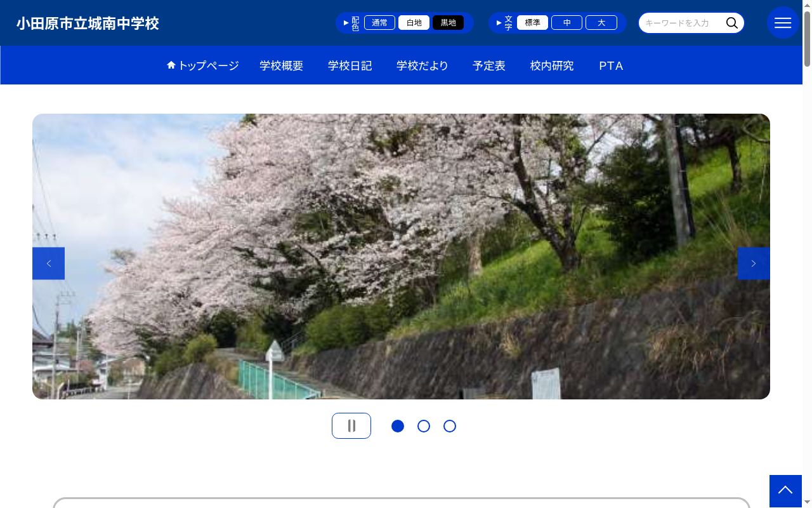This screenshot has height=508, width=812.
Task: Click the cherry blossom slideshow image
Action: pyautogui.click(x=401, y=257)
